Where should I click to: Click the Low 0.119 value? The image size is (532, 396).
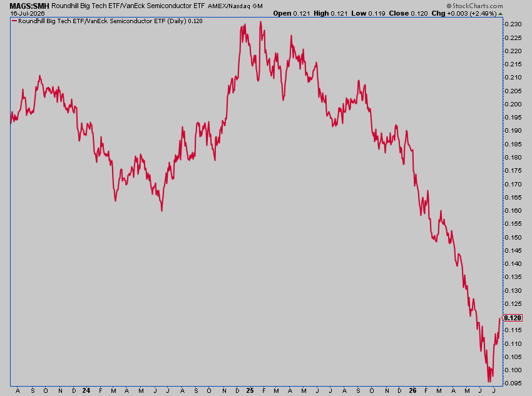(x=368, y=14)
